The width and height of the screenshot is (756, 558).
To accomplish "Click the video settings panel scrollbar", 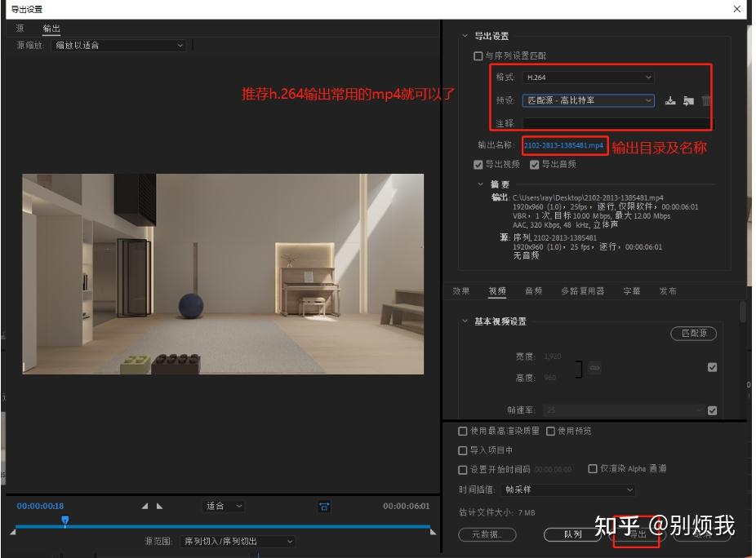I will [742, 312].
